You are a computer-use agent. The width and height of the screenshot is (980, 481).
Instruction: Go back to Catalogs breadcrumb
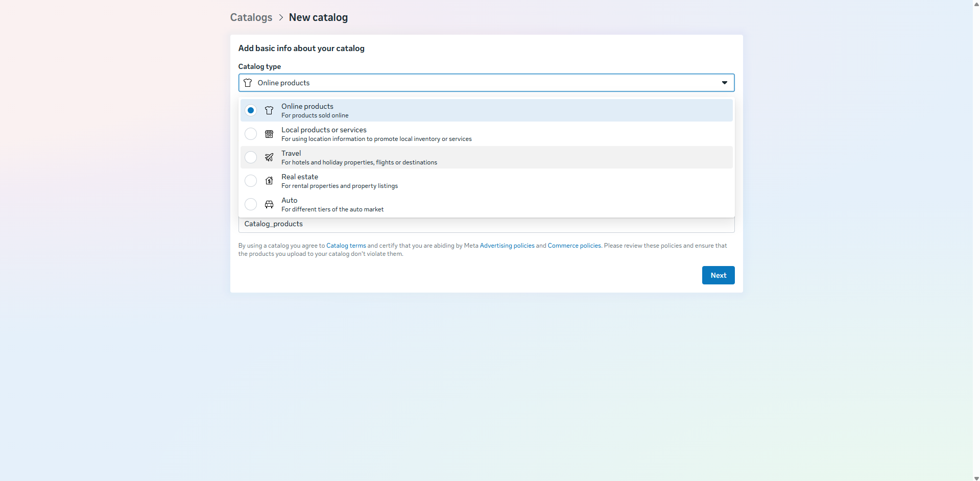251,17
